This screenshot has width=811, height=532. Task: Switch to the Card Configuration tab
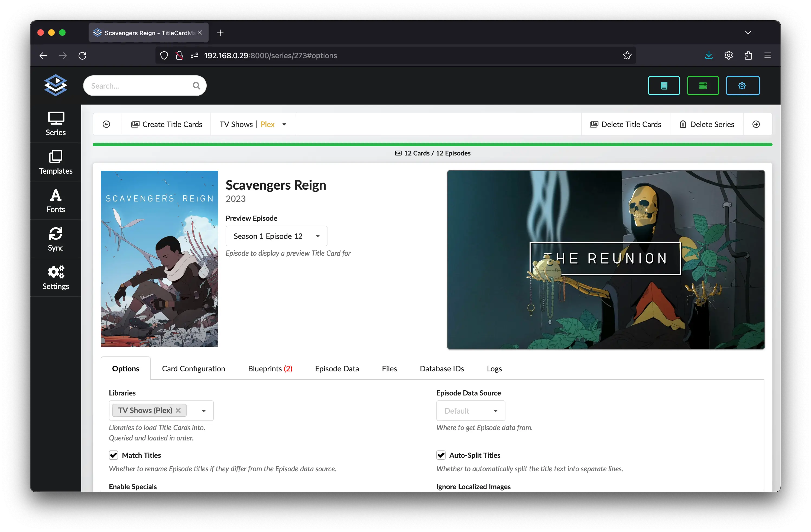[x=193, y=368]
